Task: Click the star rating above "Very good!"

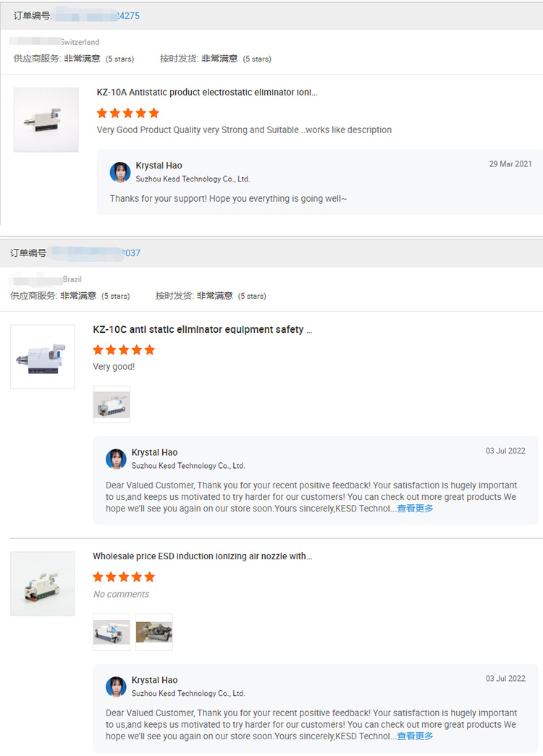Action: tap(124, 350)
